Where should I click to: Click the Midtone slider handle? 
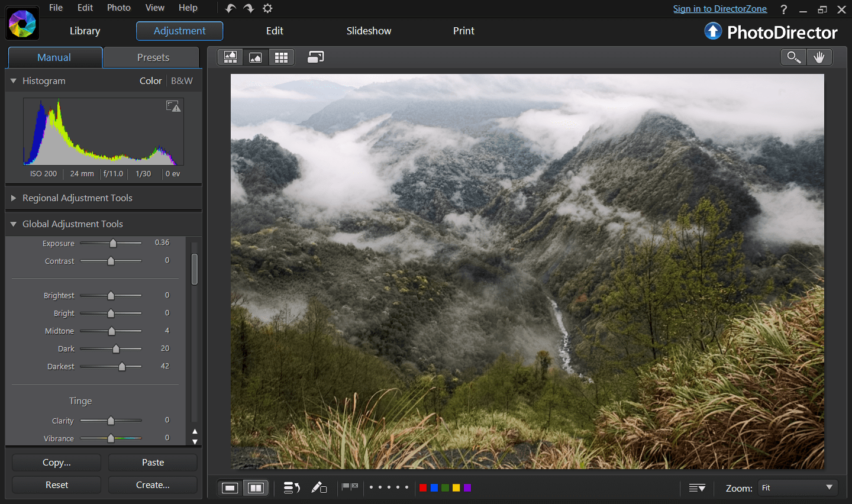pyautogui.click(x=111, y=331)
